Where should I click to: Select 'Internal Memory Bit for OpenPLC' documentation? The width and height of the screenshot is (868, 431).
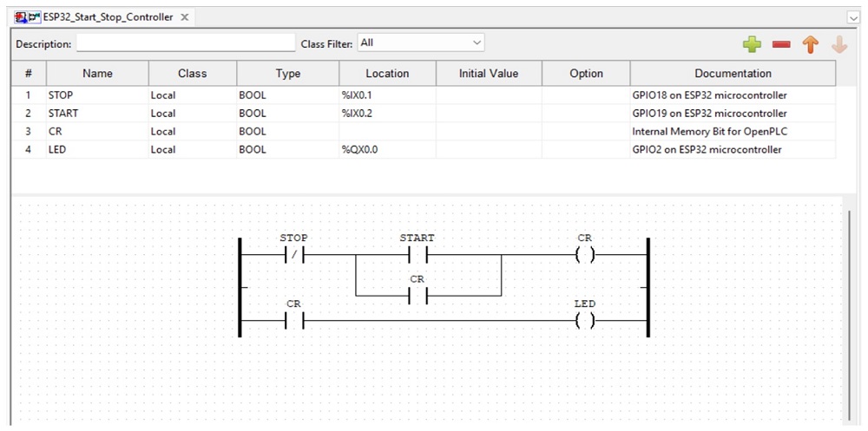coord(733,132)
